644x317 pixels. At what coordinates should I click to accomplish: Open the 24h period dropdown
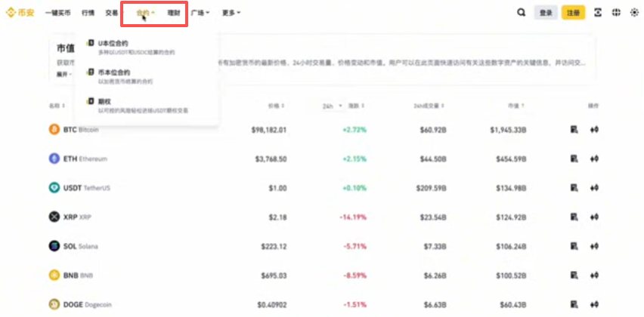point(333,106)
